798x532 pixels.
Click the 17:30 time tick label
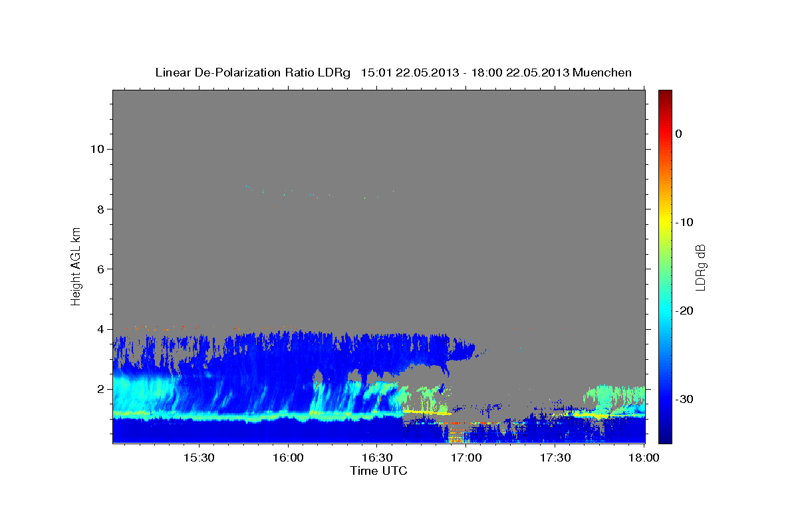click(555, 458)
